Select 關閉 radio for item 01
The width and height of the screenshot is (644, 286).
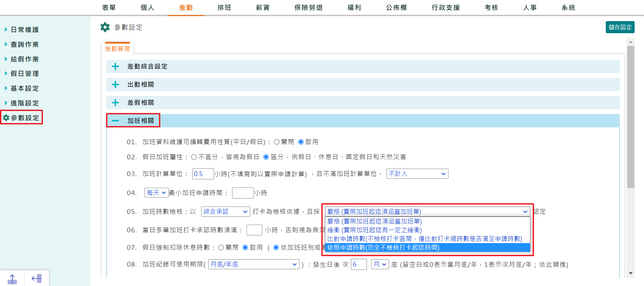click(277, 142)
